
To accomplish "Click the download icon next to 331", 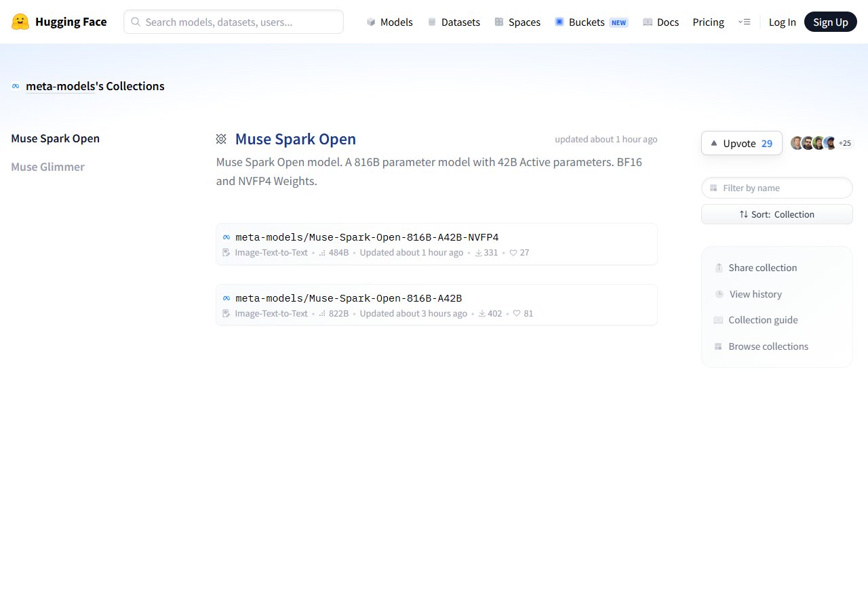I will [478, 253].
